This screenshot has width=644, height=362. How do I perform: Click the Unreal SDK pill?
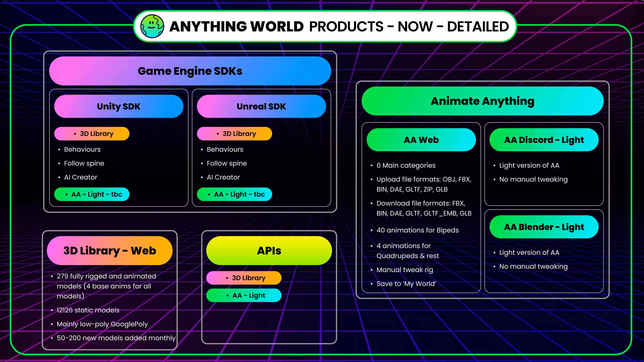[261, 106]
